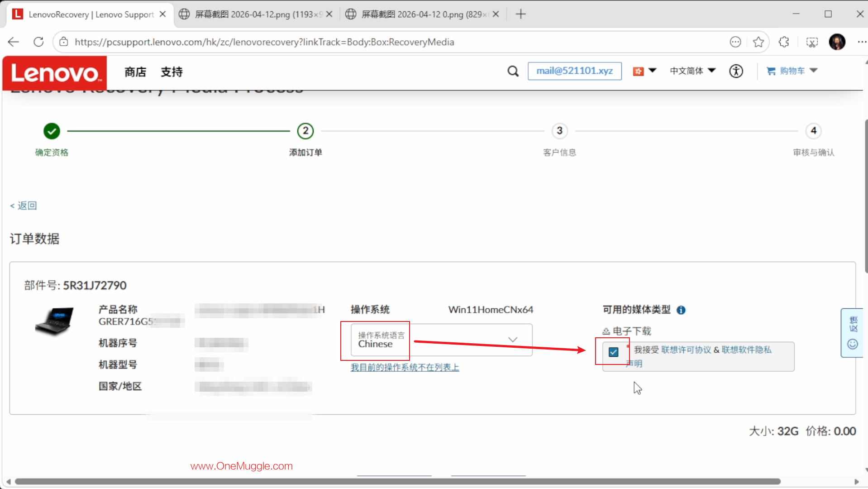
Task: Click the horizontal scrollbar left arrow
Action: (x=8, y=482)
